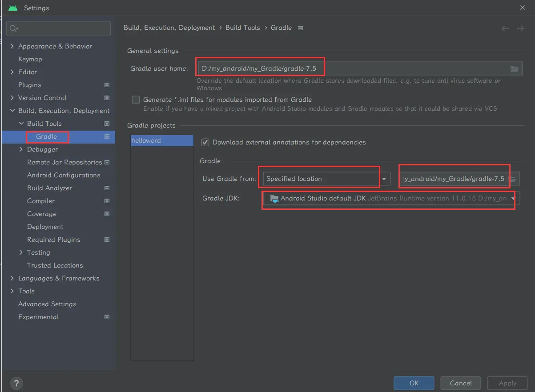Expand Appearance & Behavior section
The image size is (535, 392).
[x=12, y=46]
